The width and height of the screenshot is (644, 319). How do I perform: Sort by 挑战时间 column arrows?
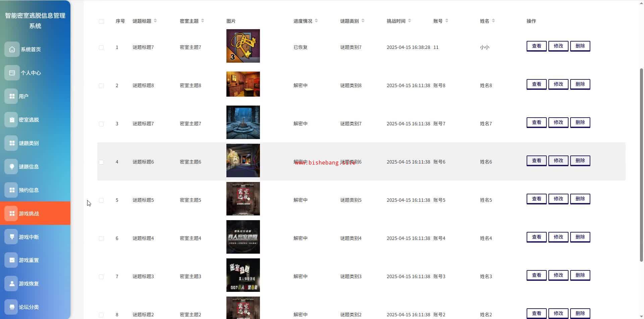[410, 21]
